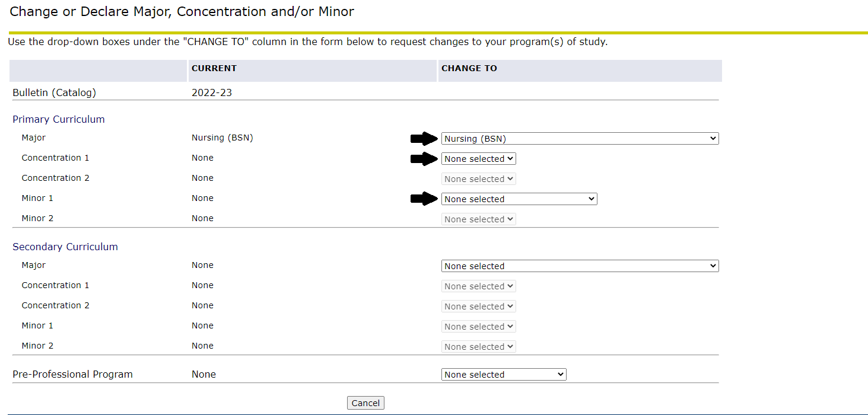Select the Primary Minor 1 dropdown
The height and width of the screenshot is (415, 868).
point(519,199)
